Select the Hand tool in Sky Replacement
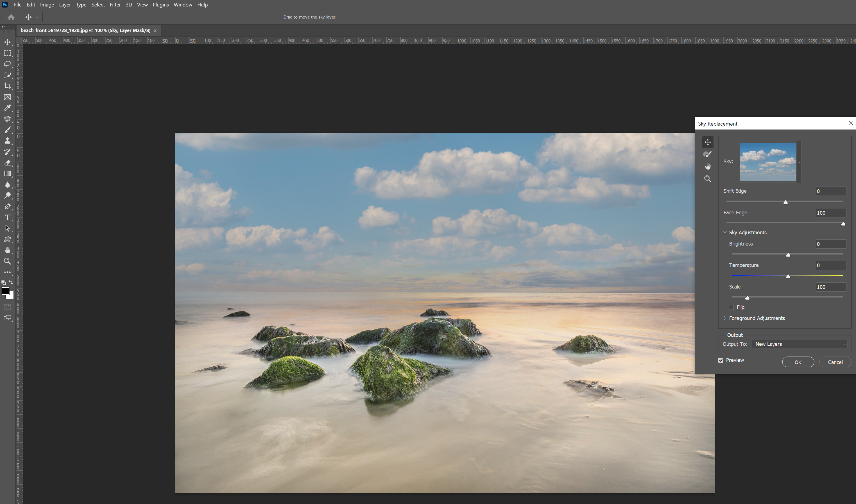Screen dimensions: 856x504 [708, 166]
